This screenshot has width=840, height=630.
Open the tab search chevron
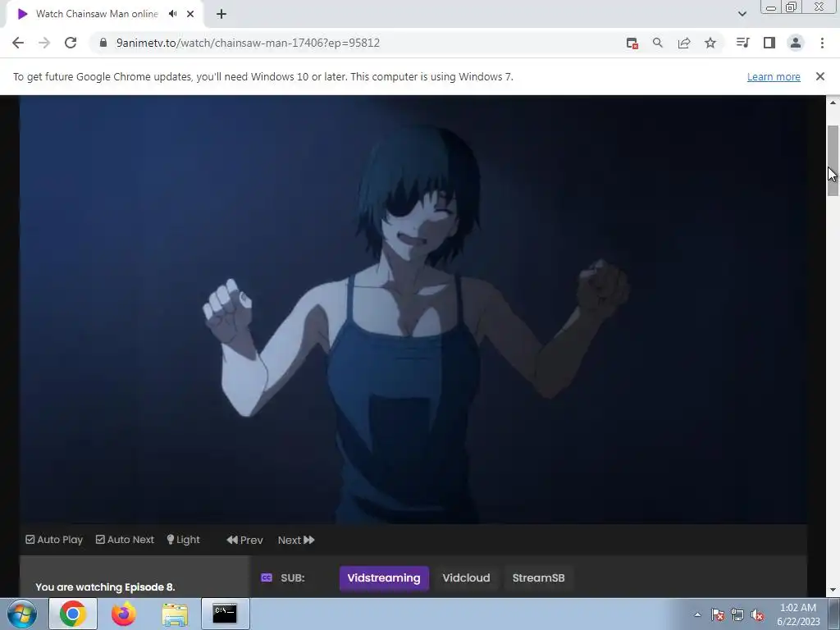pyautogui.click(x=742, y=14)
